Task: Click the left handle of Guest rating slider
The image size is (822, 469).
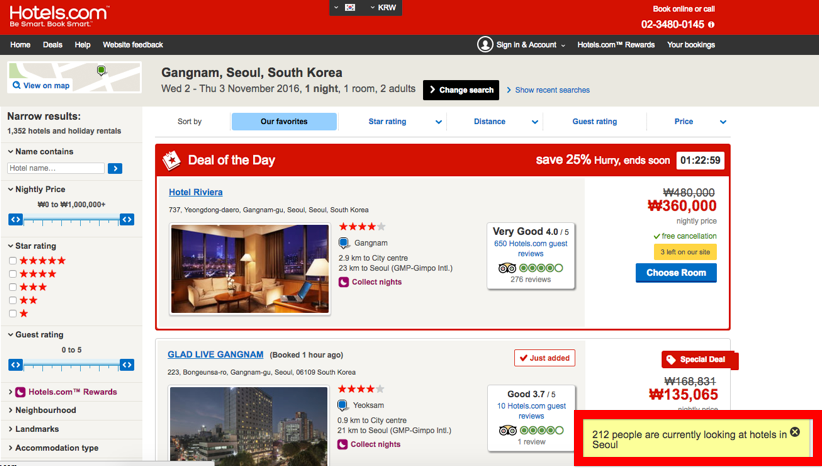Action: tap(16, 365)
